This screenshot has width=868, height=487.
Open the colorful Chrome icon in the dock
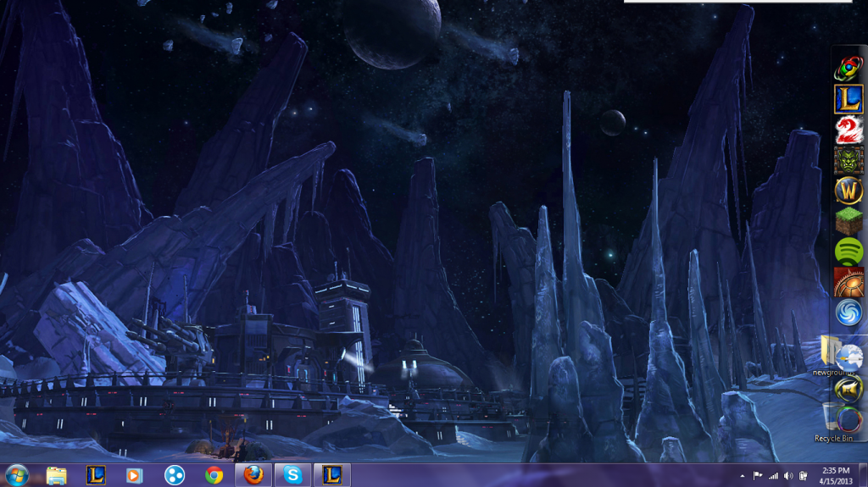pyautogui.click(x=848, y=69)
